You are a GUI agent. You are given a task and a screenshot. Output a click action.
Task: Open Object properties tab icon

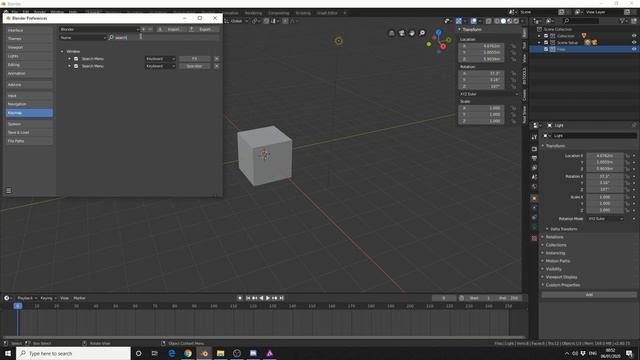[x=534, y=199]
